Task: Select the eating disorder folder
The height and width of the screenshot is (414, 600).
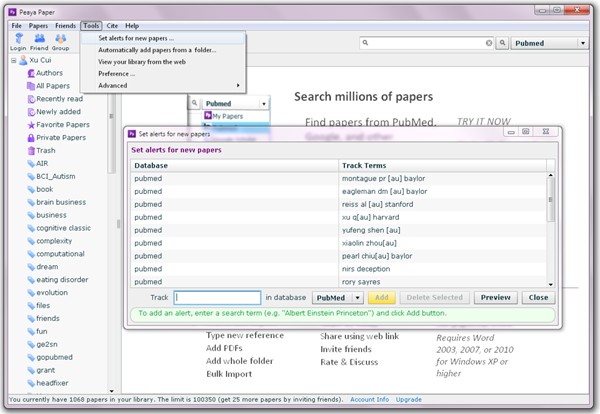Action: click(x=62, y=280)
